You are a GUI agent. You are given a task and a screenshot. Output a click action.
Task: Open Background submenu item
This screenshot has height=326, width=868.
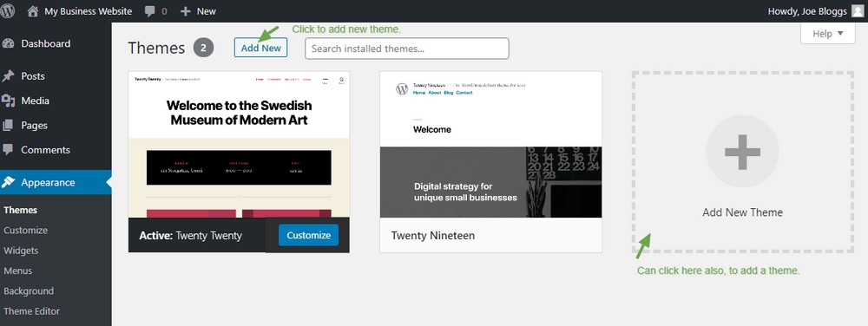tap(29, 291)
